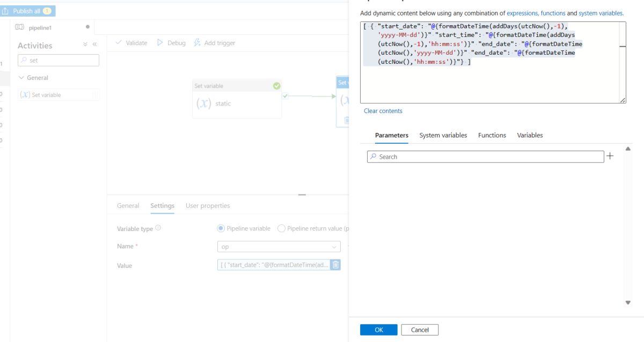Switch to the Functions tab
Screen dimensions: 644x342
492,136
